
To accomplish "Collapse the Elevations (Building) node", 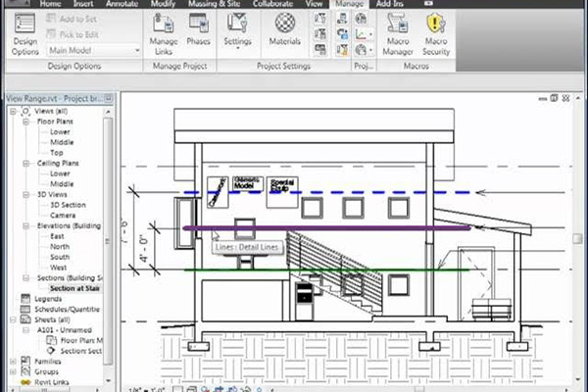I will (x=25, y=226).
